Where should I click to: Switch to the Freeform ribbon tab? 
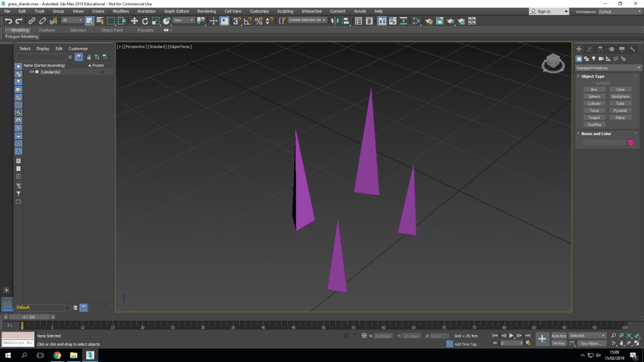[46, 30]
